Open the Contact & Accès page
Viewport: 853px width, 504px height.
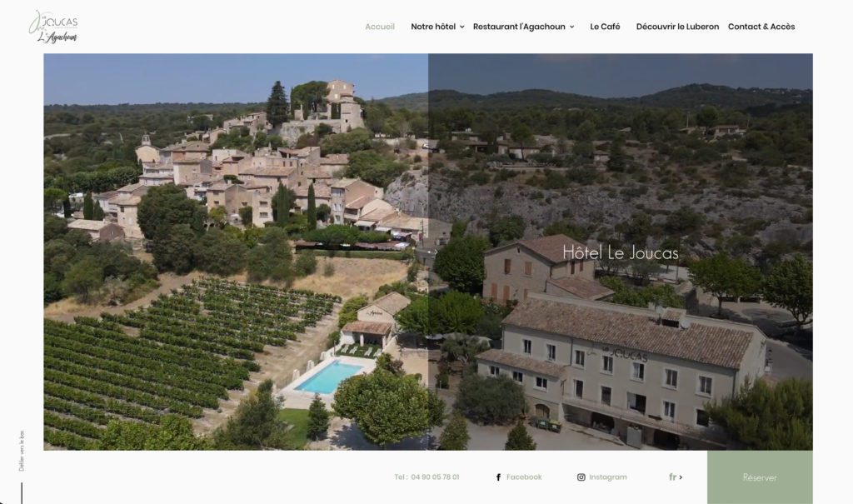click(x=761, y=27)
